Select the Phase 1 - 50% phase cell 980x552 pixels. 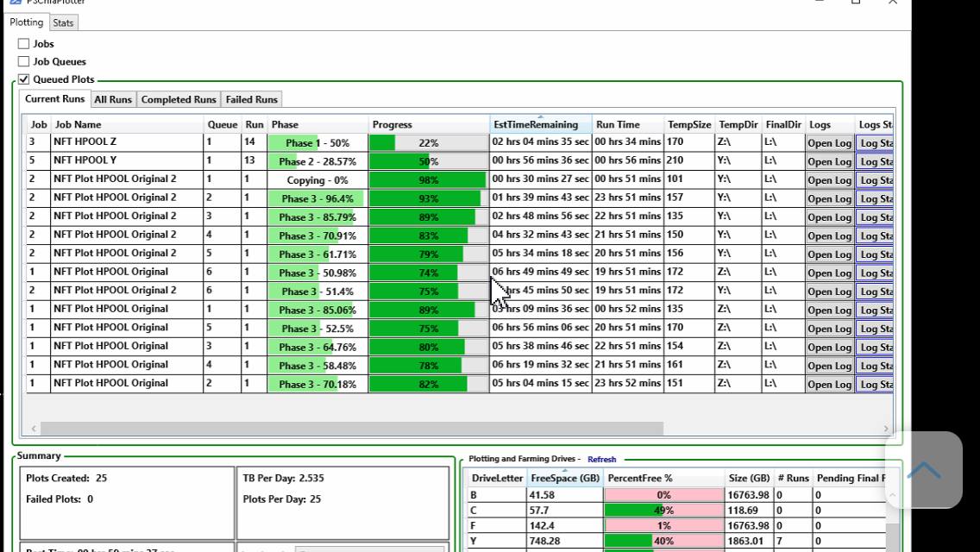(x=317, y=143)
